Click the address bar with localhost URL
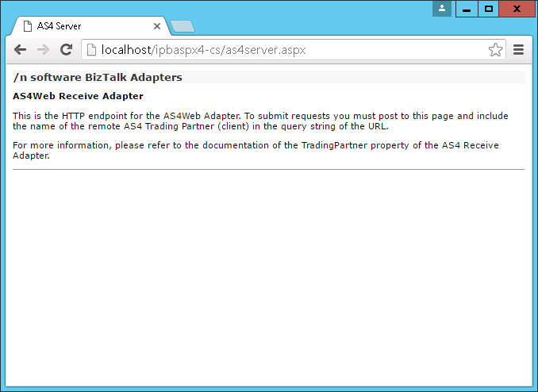 pyautogui.click(x=294, y=50)
